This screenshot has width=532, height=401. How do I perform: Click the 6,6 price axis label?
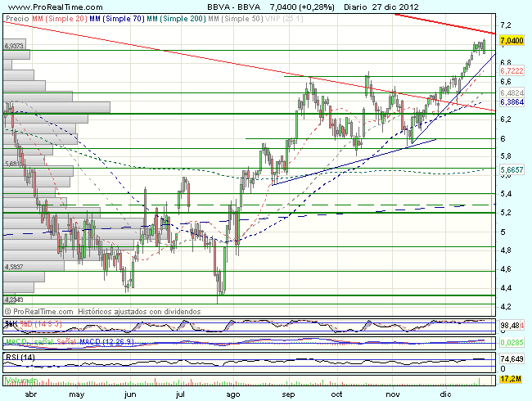tap(505, 82)
